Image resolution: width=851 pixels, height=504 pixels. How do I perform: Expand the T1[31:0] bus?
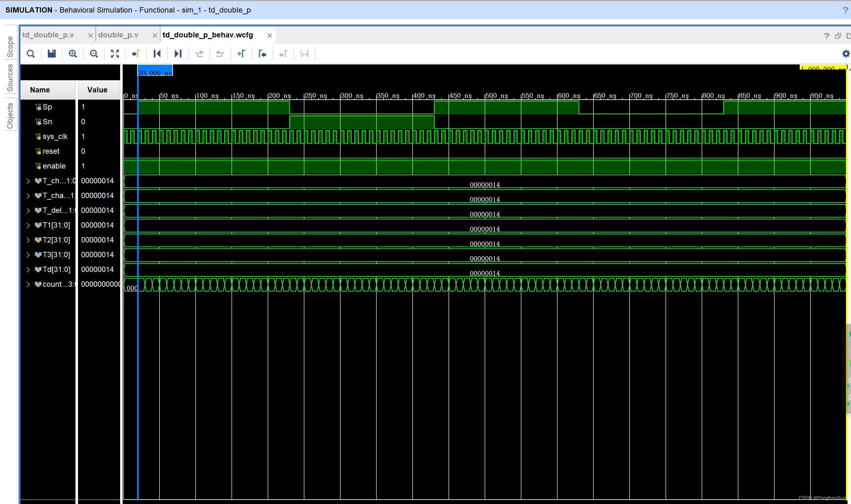(28, 225)
